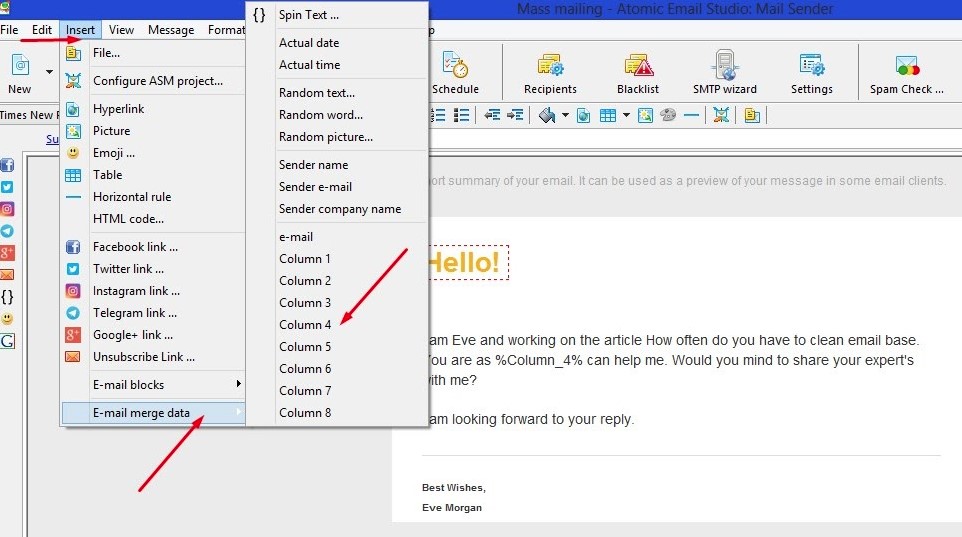
Task: Open Settings in the toolbar
Action: pos(812,72)
